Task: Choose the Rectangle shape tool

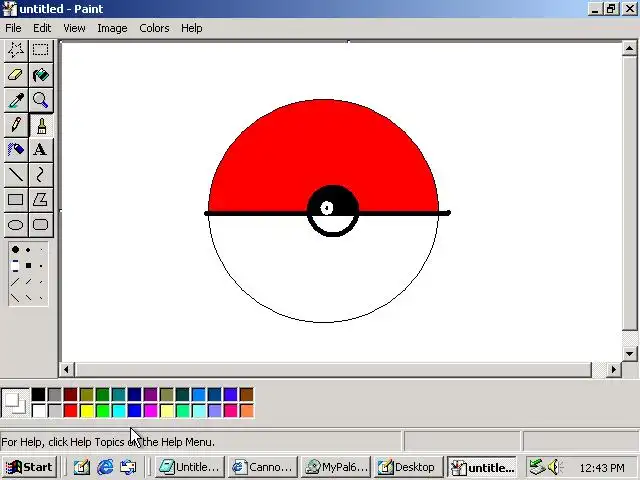Action: click(16, 200)
